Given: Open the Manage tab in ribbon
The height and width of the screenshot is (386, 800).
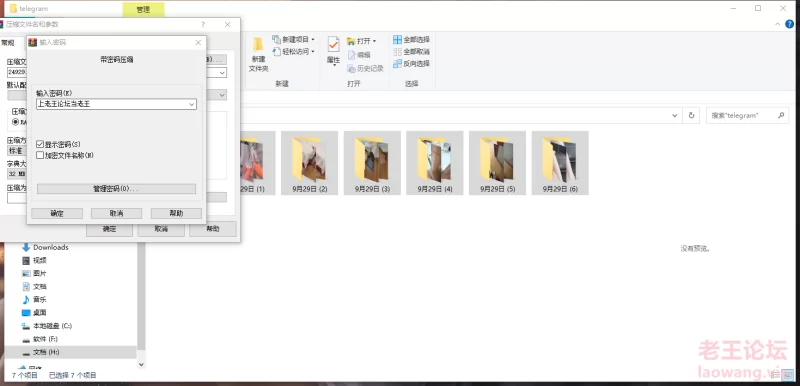Looking at the screenshot, I should point(143,9).
